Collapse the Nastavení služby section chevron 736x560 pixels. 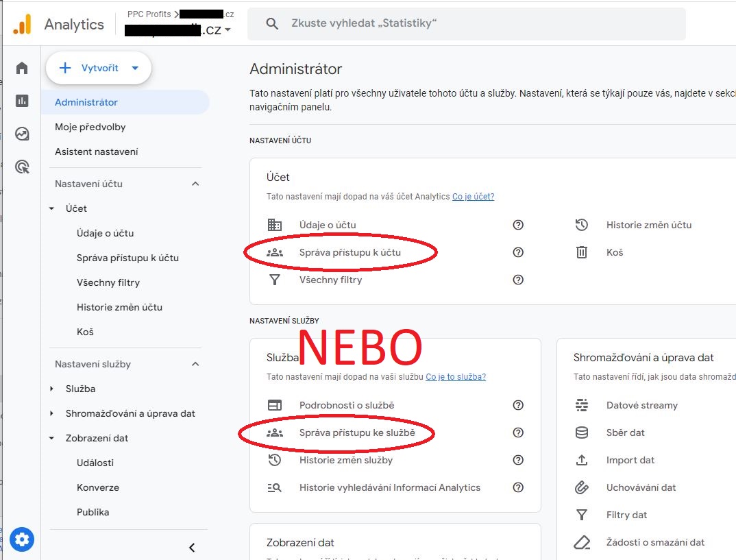click(x=196, y=364)
